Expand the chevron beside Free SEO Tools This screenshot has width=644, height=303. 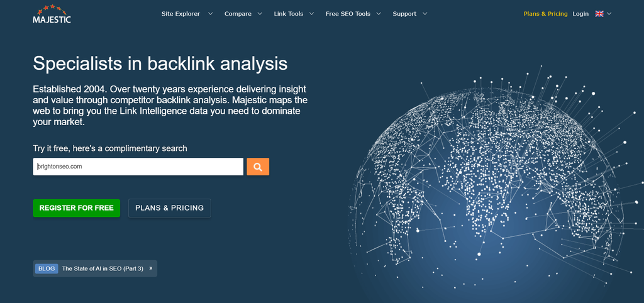[x=378, y=14]
